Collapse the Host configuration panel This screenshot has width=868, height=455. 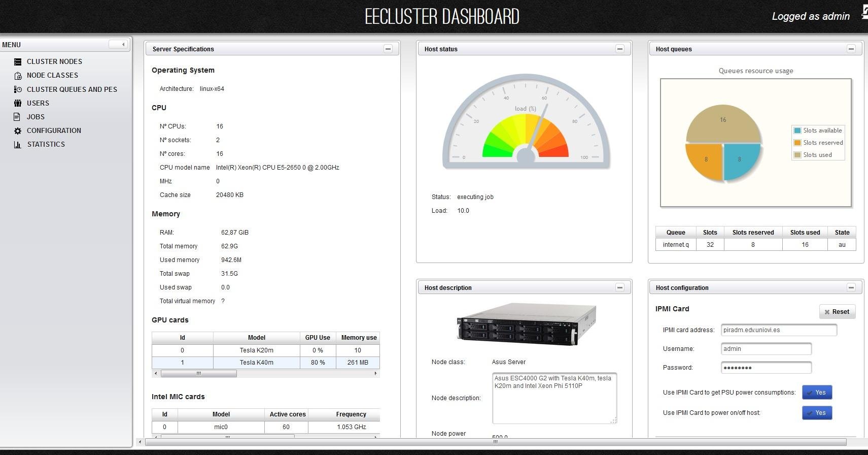click(x=851, y=287)
